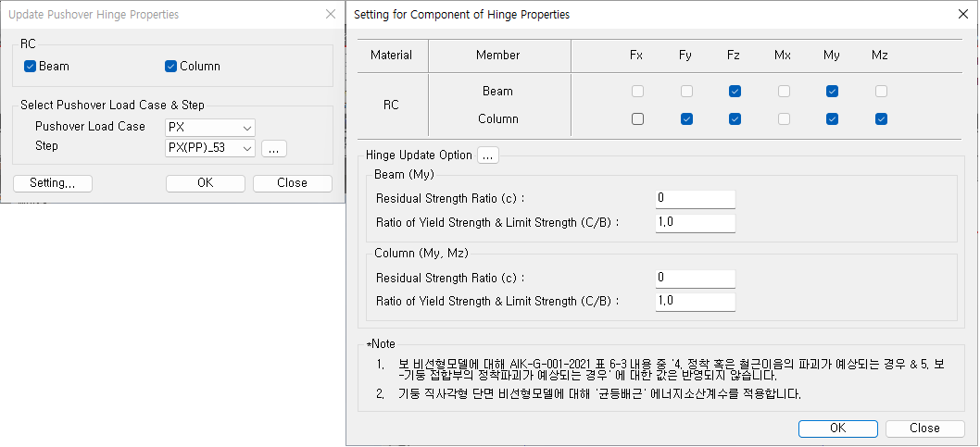Screen dimensions: 980x447
Task: Toggle Beam Mz checkbox
Action: 881,91
